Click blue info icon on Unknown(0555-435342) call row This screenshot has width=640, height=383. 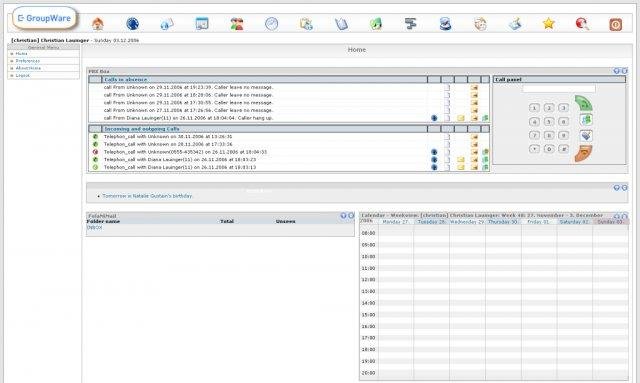click(434, 152)
